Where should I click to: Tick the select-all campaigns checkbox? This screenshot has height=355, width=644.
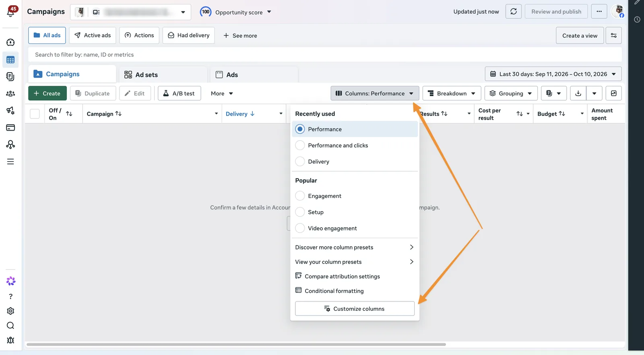[35, 114]
